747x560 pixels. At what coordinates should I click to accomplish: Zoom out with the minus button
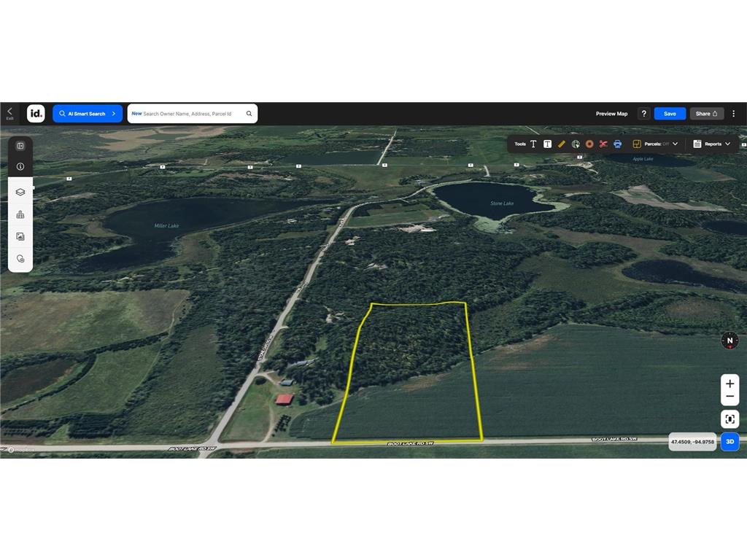(729, 397)
